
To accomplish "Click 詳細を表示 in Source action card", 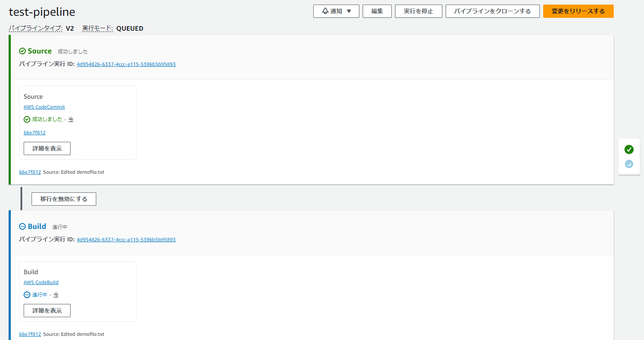I will point(47,148).
